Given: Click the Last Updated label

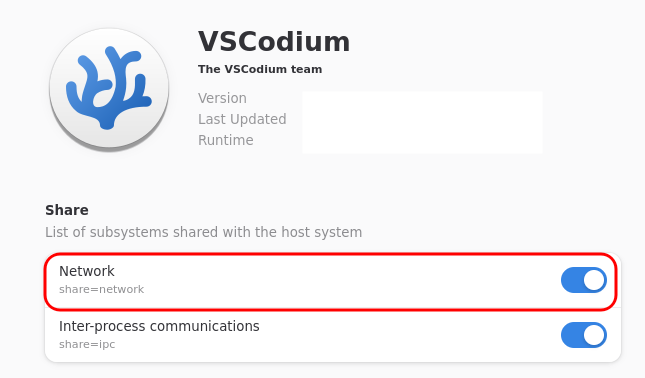Looking at the screenshot, I should [x=242, y=119].
